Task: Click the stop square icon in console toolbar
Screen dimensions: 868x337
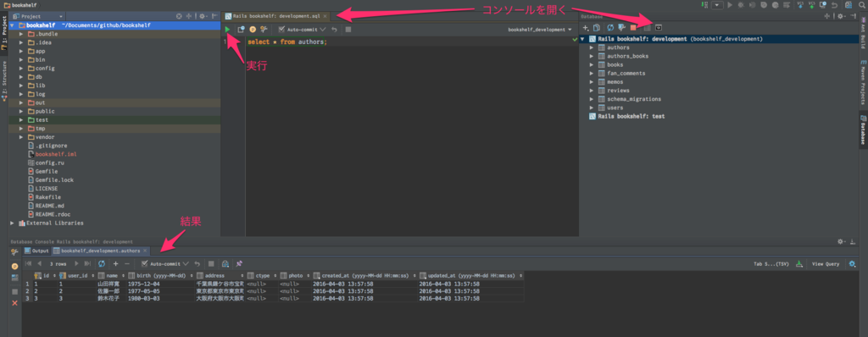Action: (348, 30)
